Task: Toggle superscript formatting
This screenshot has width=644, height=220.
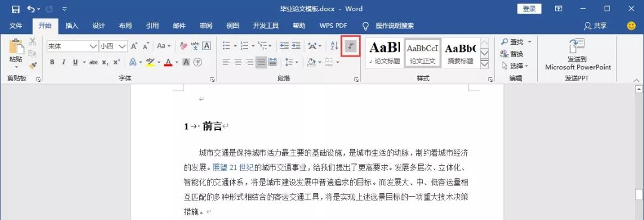Action: tap(117, 63)
